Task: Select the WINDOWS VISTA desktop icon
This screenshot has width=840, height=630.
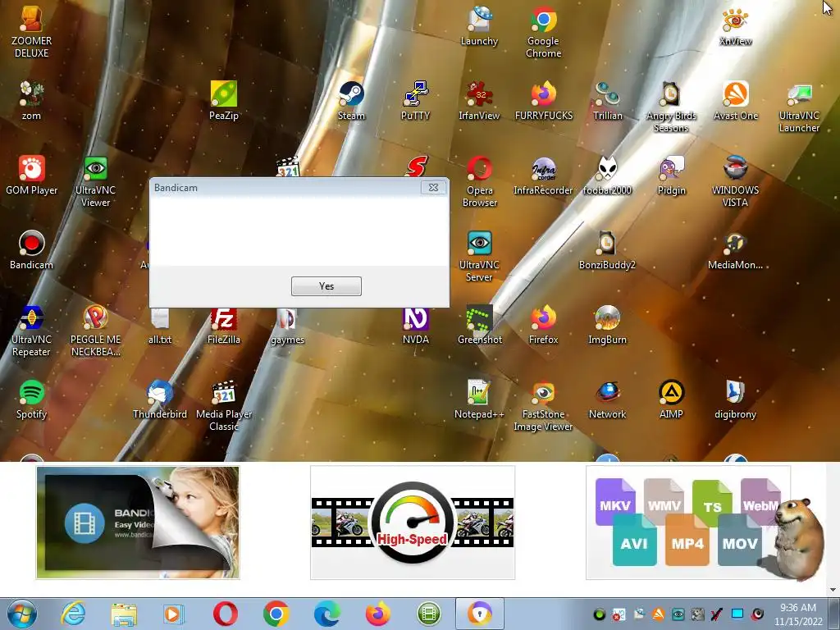Action: point(736,181)
